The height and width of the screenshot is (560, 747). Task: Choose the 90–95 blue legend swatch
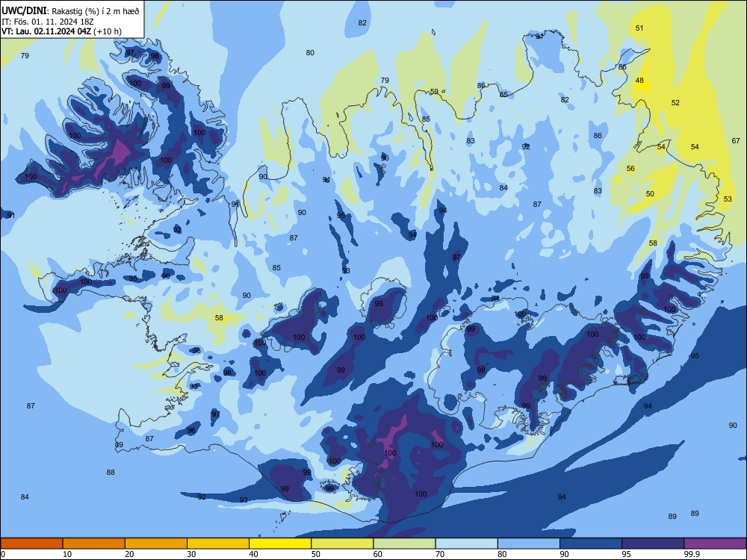coord(591,544)
